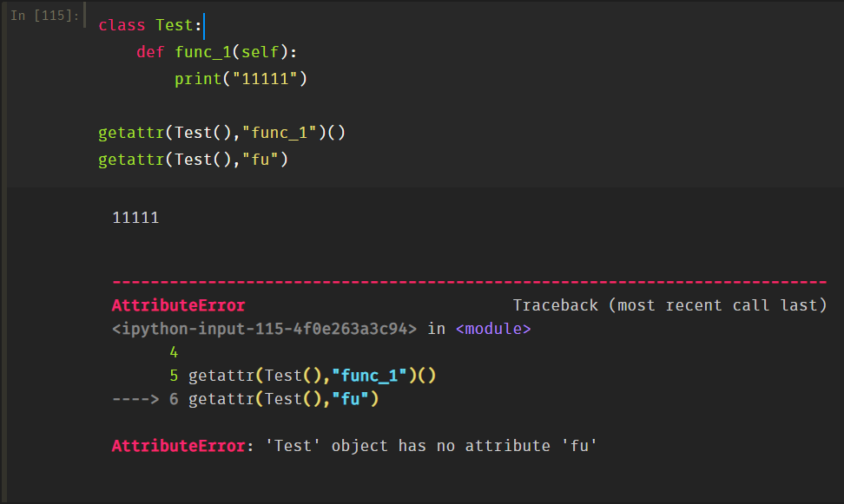Click the 'def' keyword in the code cell
The image size is (844, 504).
(x=150, y=52)
